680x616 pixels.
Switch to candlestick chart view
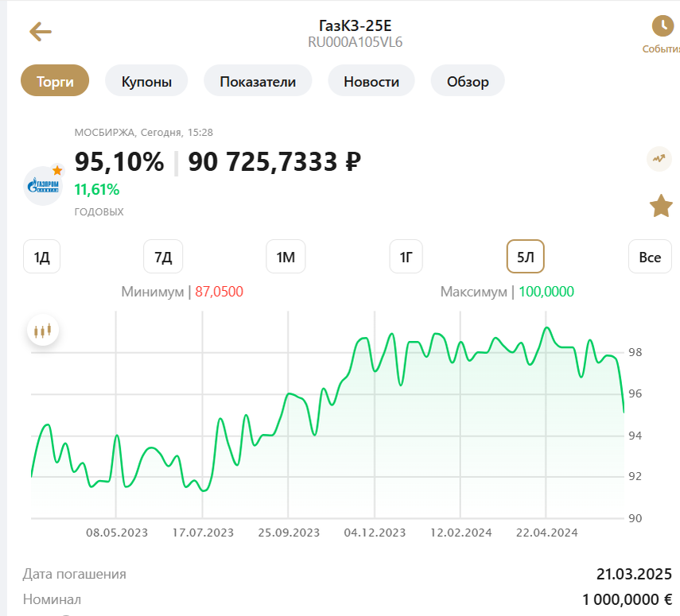point(42,331)
